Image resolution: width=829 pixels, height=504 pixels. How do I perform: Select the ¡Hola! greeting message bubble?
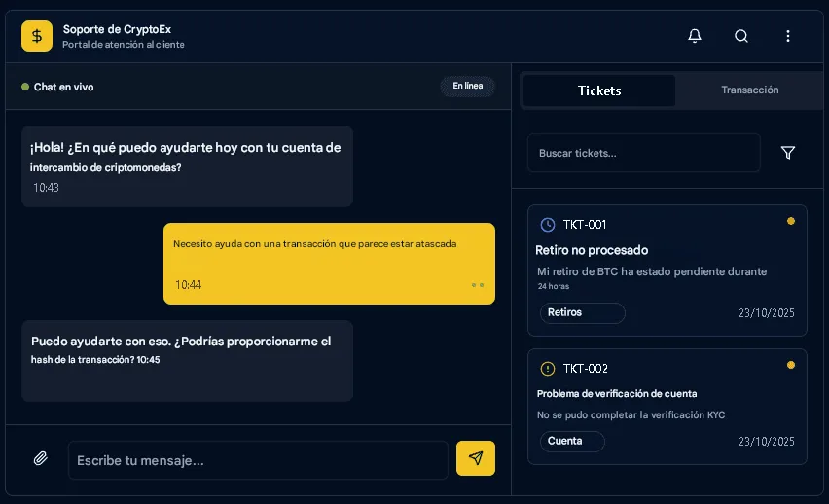[x=187, y=166]
